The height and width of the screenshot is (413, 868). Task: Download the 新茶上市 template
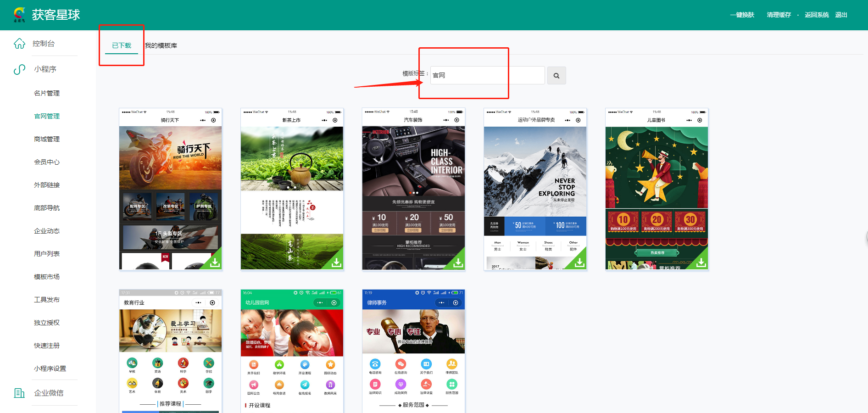pyautogui.click(x=336, y=262)
